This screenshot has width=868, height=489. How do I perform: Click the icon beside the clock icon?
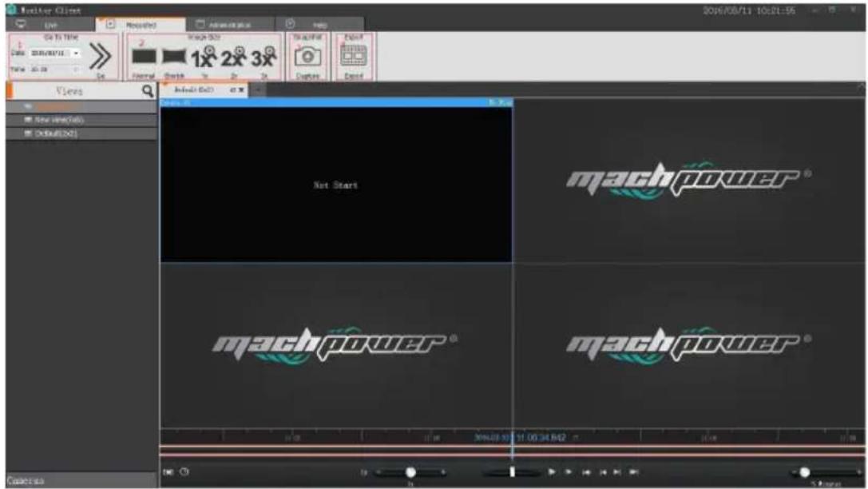coord(168,472)
